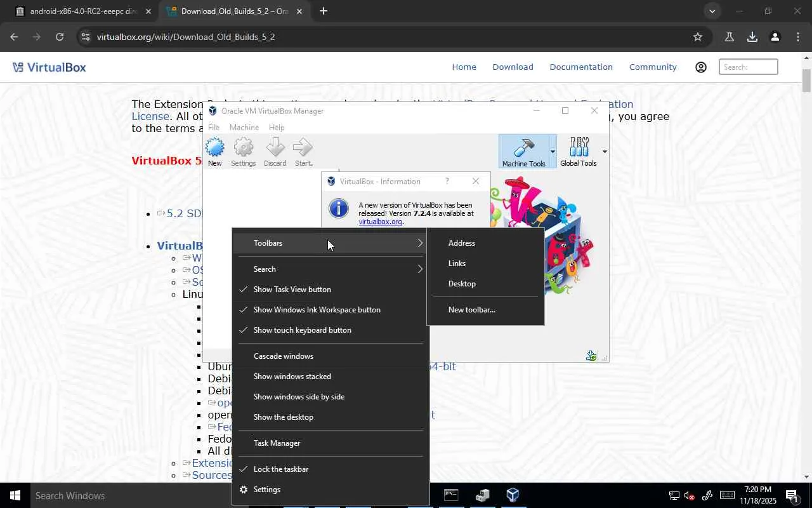
Task: Click the muted volume icon in tray
Action: [690, 496]
